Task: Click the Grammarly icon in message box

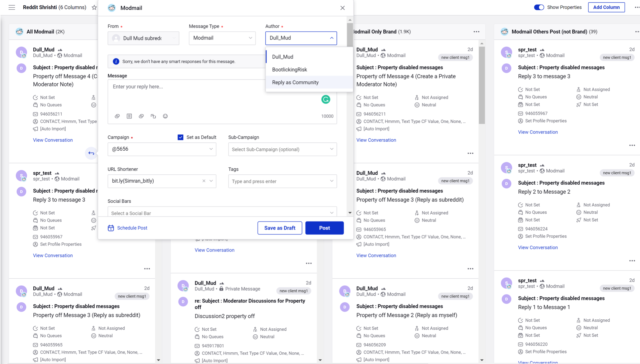Action: point(326,99)
